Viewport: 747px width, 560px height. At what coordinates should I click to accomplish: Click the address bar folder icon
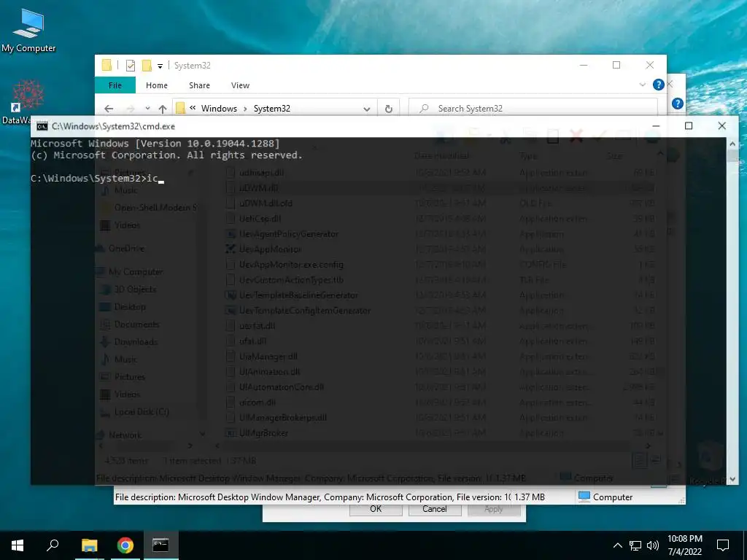[181, 108]
